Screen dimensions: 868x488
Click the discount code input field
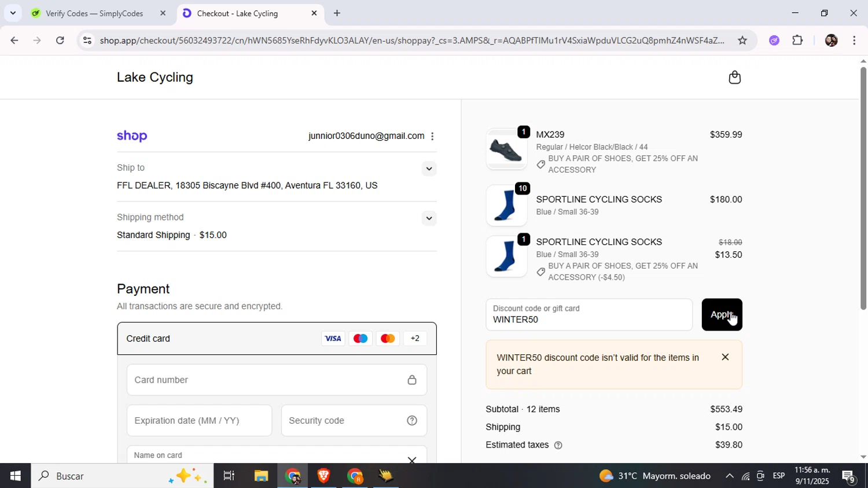pos(589,315)
